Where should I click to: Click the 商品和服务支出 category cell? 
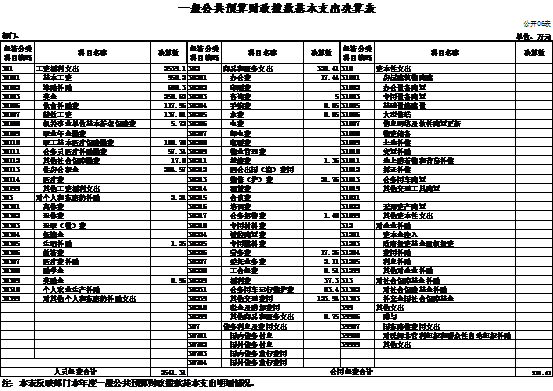(263, 69)
